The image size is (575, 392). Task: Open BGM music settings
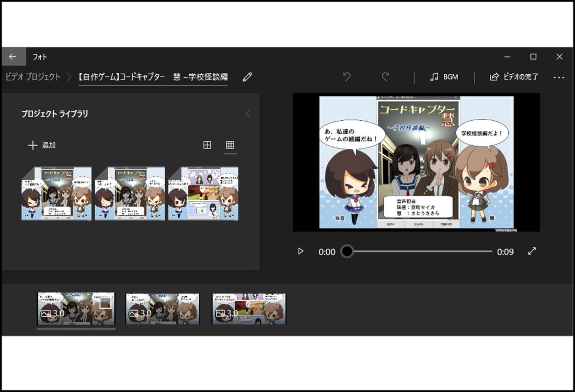click(x=444, y=77)
